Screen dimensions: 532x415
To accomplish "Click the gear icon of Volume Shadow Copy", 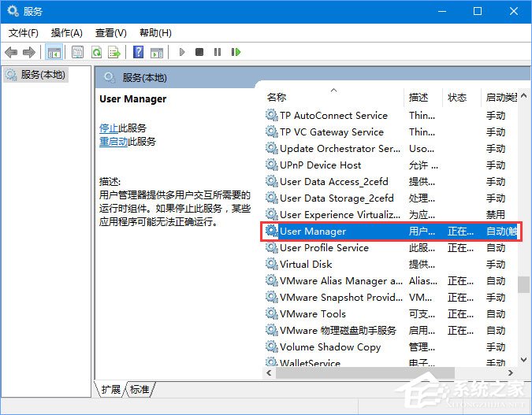I will pos(271,346).
